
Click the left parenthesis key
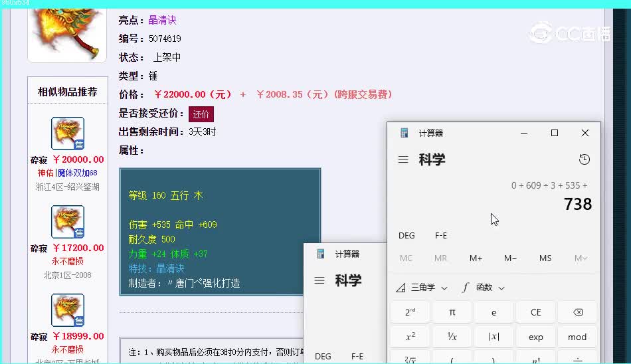point(452,357)
